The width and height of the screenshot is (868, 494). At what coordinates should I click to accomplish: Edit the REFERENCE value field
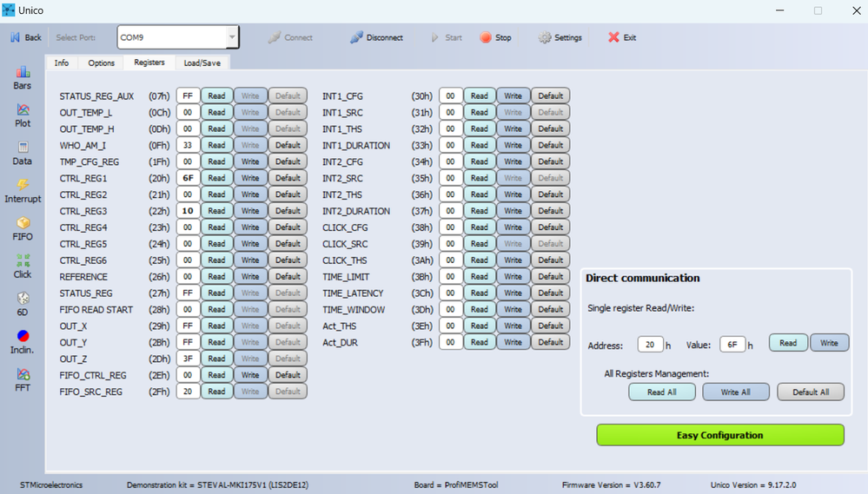click(x=189, y=277)
